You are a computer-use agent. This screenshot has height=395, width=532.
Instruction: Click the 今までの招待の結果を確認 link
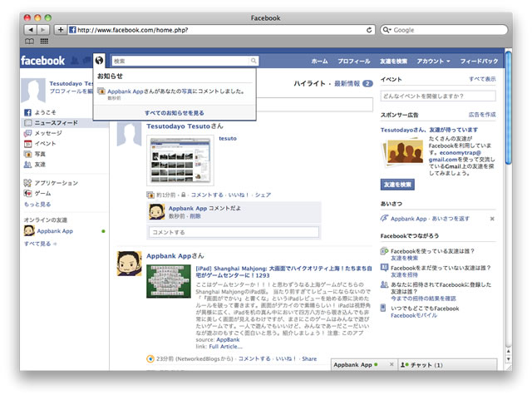click(x=423, y=299)
